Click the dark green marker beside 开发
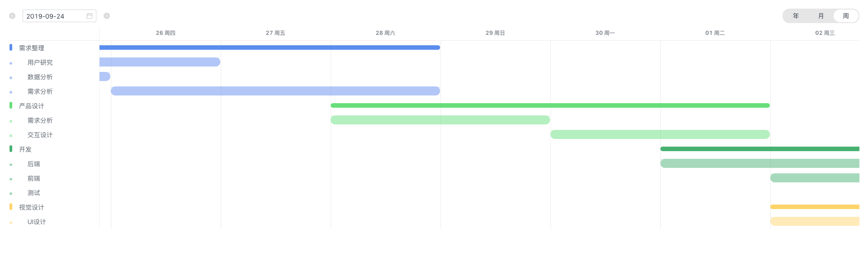This screenshot has height=267, width=868. pyautogui.click(x=11, y=149)
